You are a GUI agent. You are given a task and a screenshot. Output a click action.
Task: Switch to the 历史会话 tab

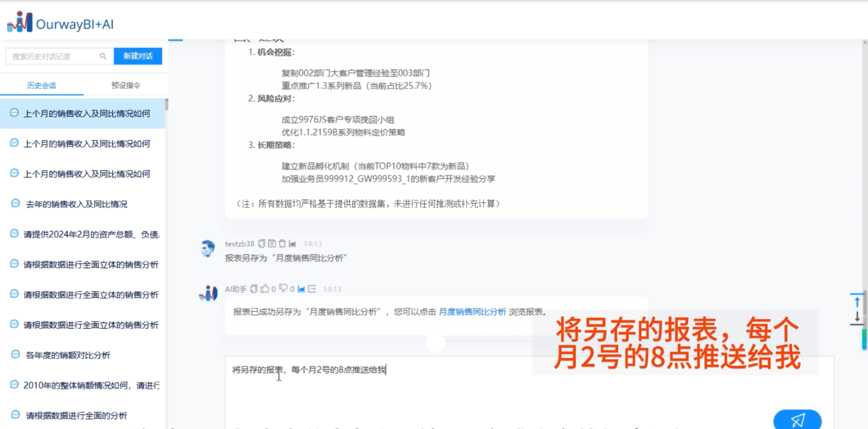(41, 85)
